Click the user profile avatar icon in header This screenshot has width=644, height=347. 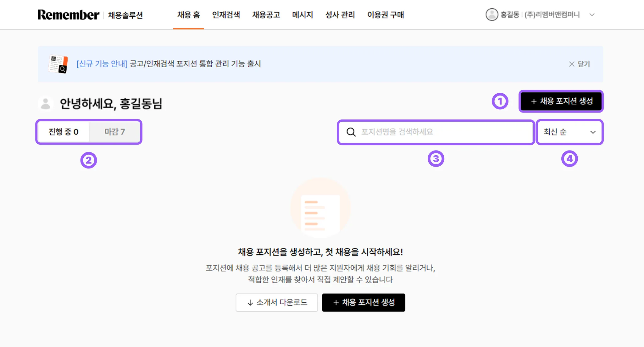491,14
